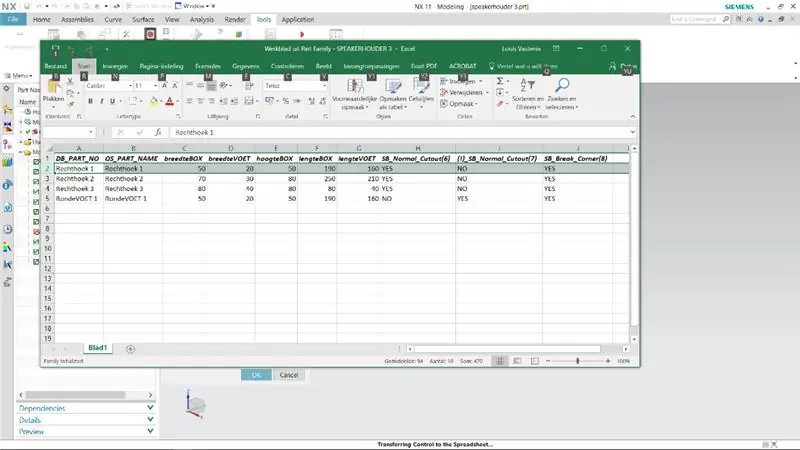Click the Excel zoom slider handle
Screen dimensions: 800x450
point(578,361)
